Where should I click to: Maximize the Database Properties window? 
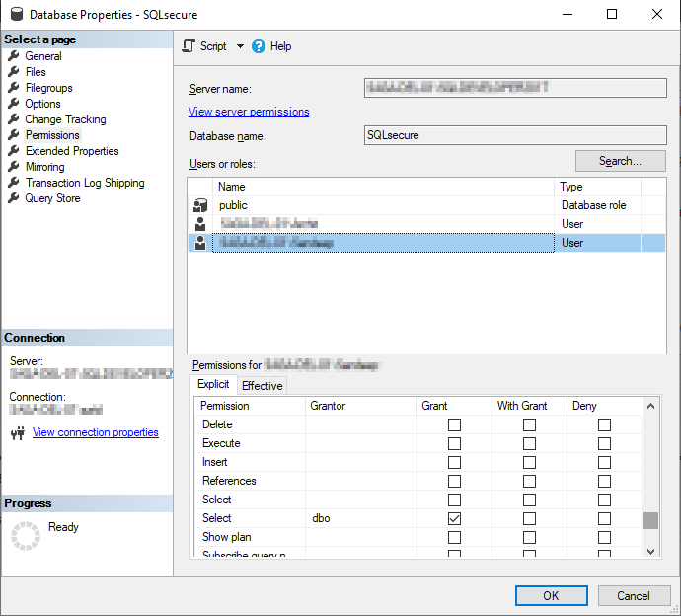pos(612,15)
